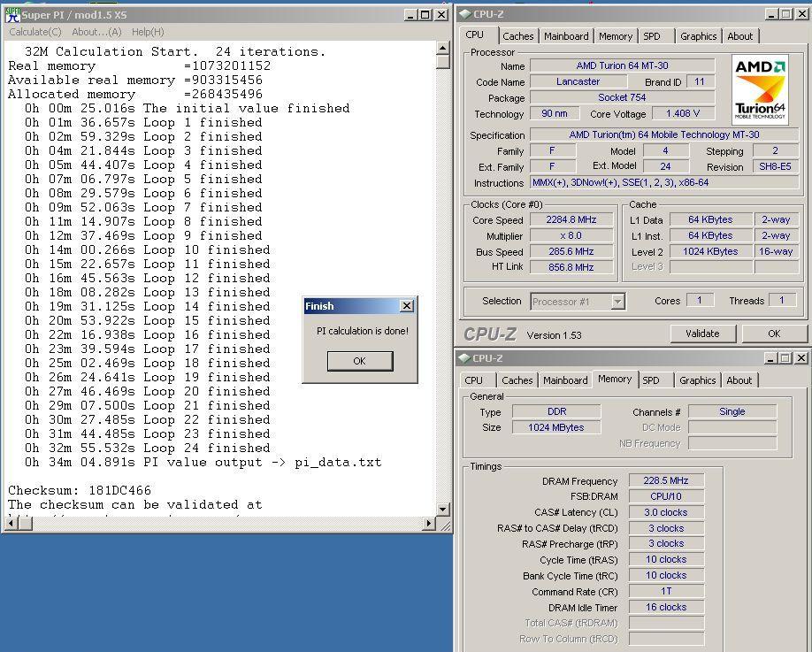Click the Memory Type value DDR
Image resolution: width=812 pixels, height=652 pixels.
pyautogui.click(x=556, y=411)
